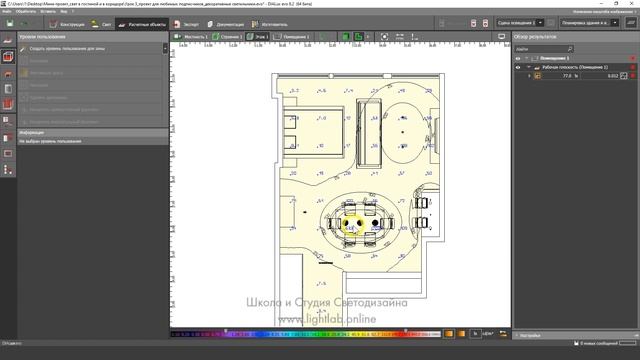Select the sidebar tool below the red room icon
The image size is (640, 360).
tap(8, 121)
